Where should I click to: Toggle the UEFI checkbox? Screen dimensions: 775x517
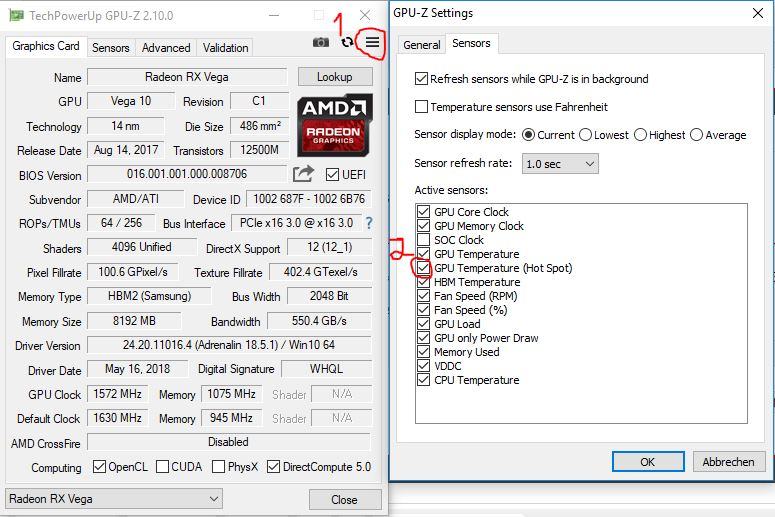point(332,174)
